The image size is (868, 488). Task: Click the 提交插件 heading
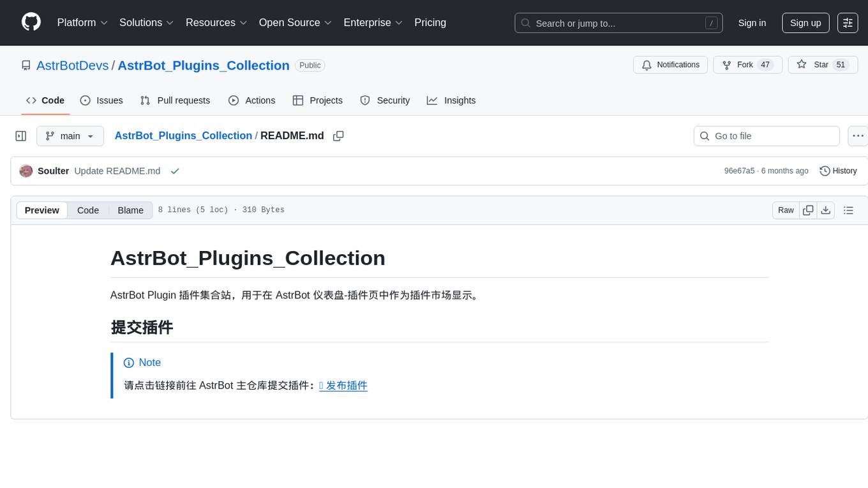pos(142,327)
